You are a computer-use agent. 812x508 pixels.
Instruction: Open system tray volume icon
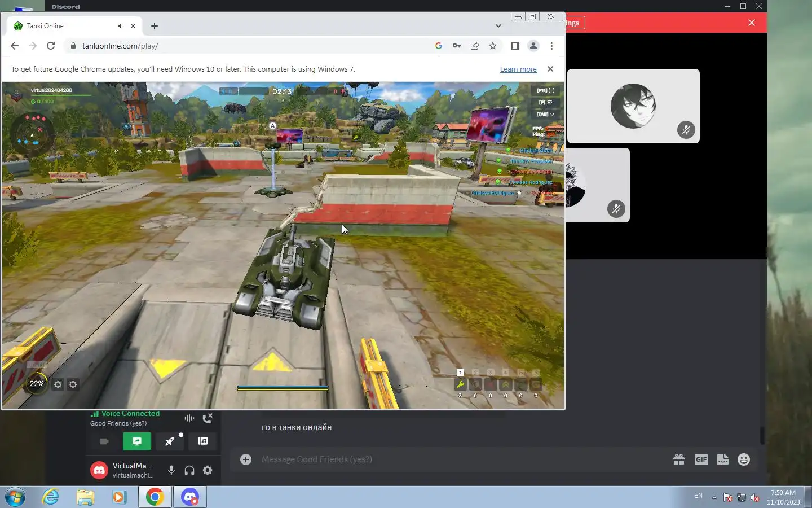click(755, 497)
